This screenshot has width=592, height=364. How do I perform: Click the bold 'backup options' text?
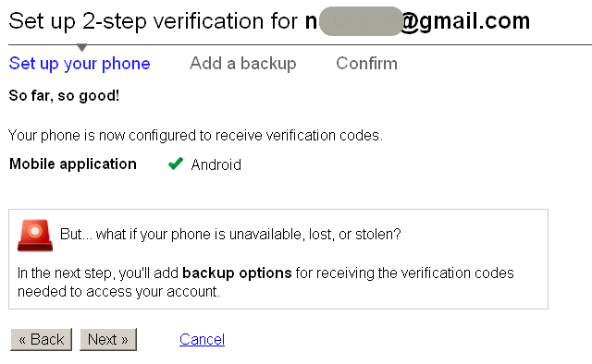click(x=237, y=273)
